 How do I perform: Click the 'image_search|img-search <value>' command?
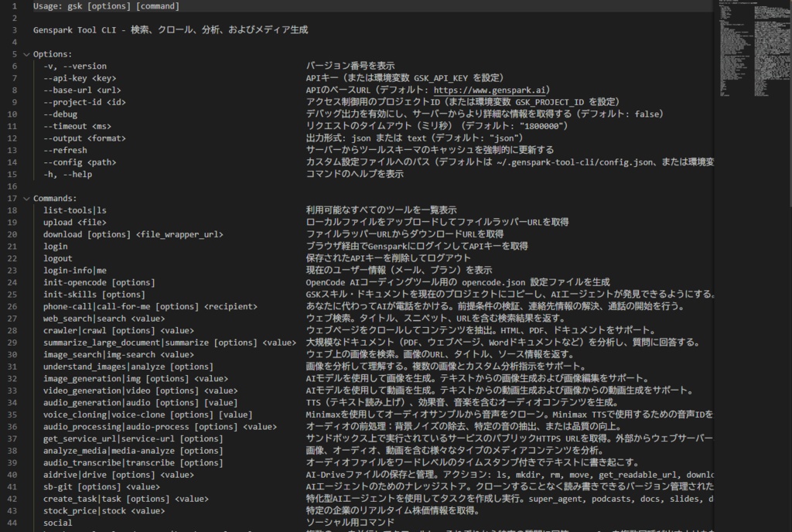coord(118,354)
